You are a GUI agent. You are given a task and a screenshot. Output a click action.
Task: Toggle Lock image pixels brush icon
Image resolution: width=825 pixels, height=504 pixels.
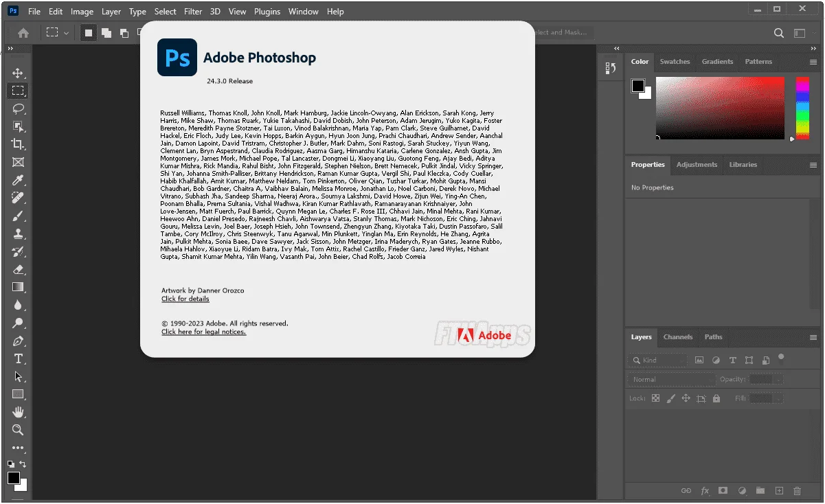tap(671, 398)
